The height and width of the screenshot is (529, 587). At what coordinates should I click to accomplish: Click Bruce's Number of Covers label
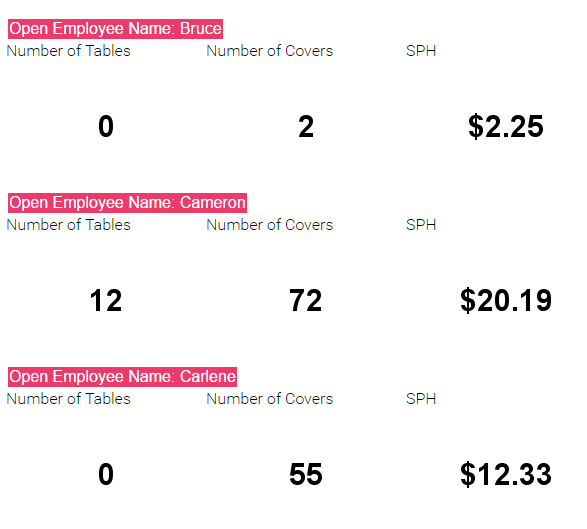[x=270, y=51]
